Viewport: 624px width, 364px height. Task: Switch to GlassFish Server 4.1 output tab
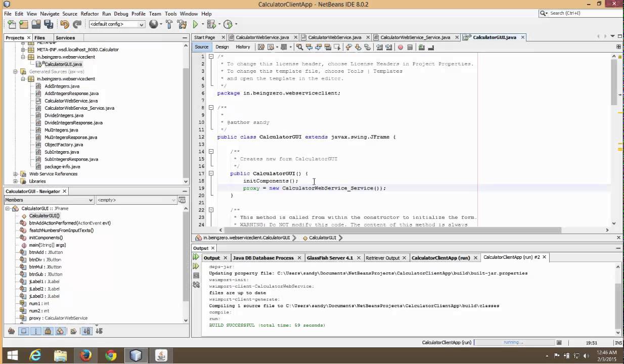(x=330, y=258)
